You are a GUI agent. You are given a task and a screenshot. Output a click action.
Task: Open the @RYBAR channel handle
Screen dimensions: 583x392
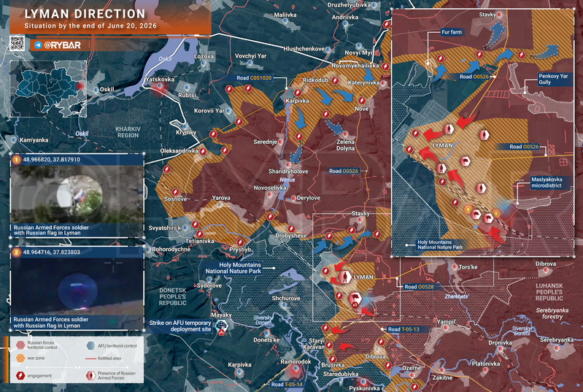pyautogui.click(x=62, y=45)
